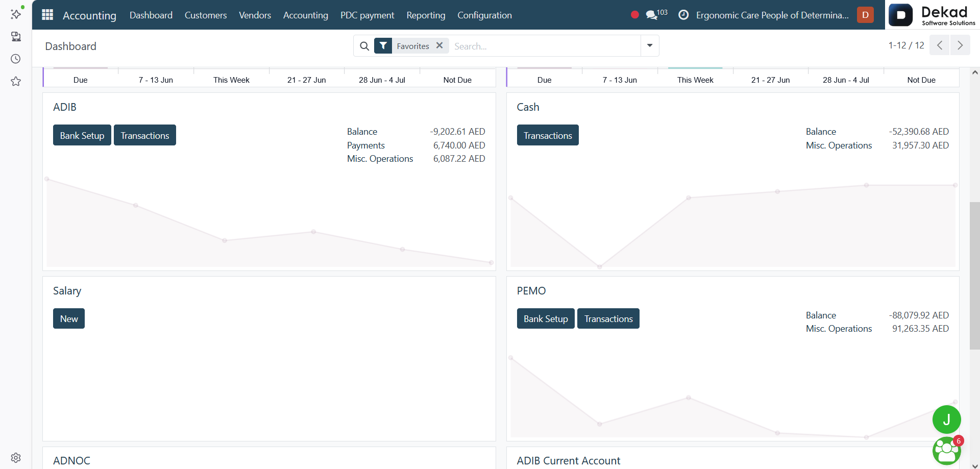
Task: Focus the Search input field
Action: (x=545, y=46)
